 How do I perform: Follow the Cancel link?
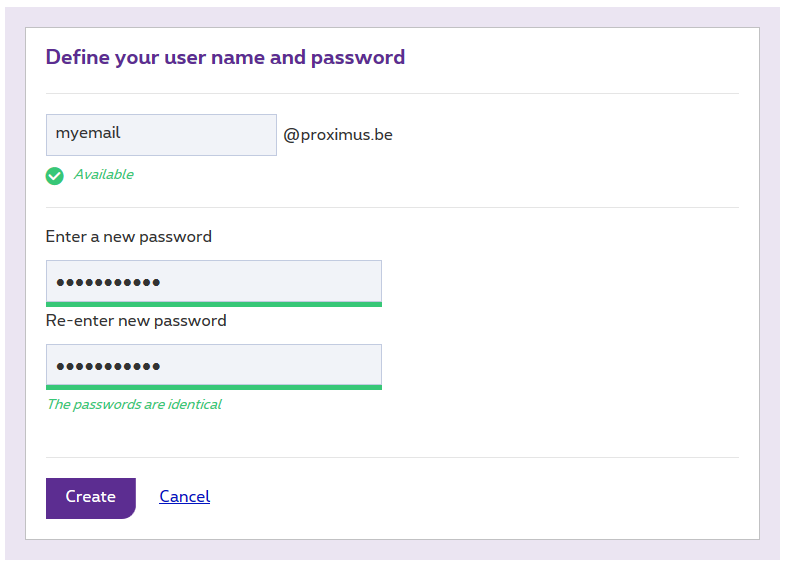pyautogui.click(x=184, y=497)
